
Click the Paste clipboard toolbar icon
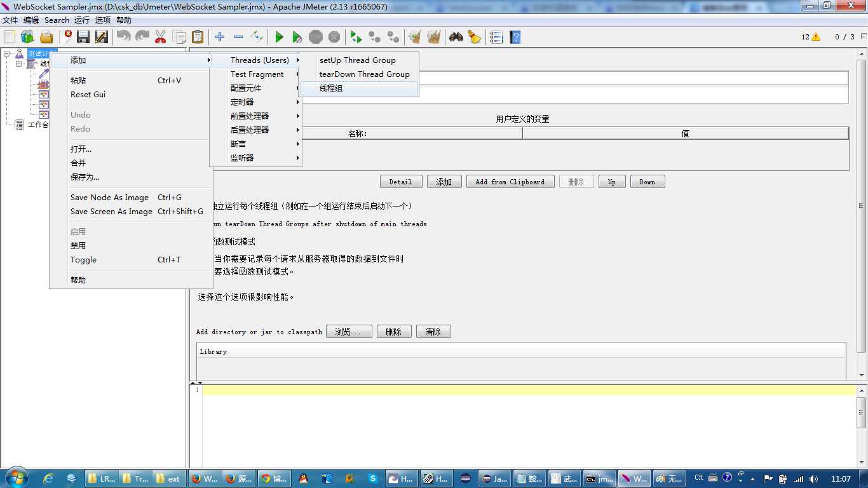pos(198,37)
